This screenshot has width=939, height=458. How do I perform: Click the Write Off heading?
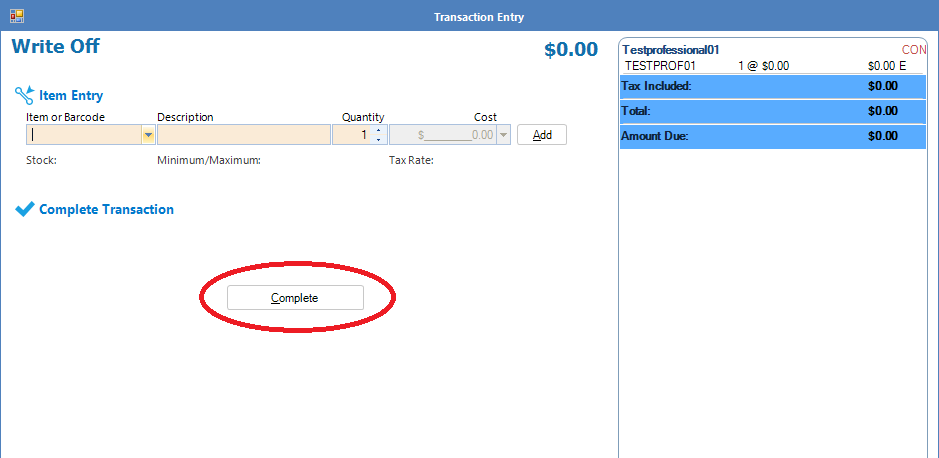point(55,47)
